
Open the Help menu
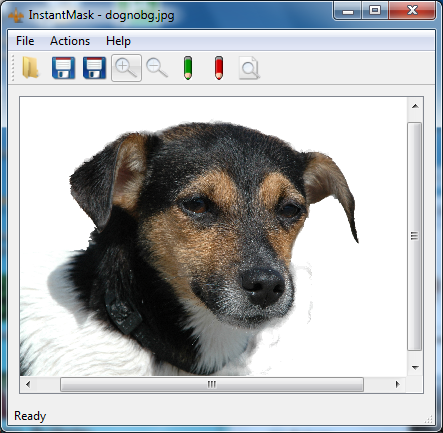[118, 41]
